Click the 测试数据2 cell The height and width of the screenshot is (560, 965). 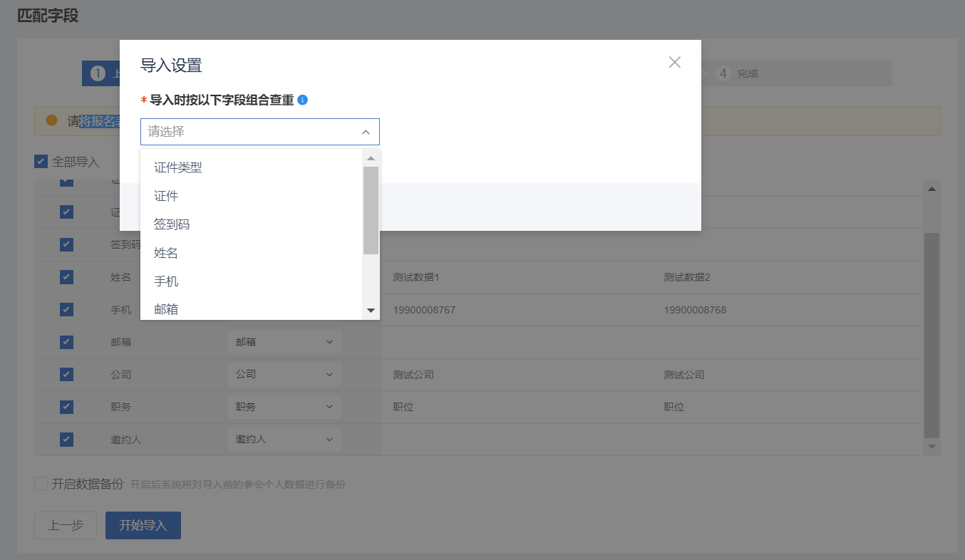click(x=687, y=277)
